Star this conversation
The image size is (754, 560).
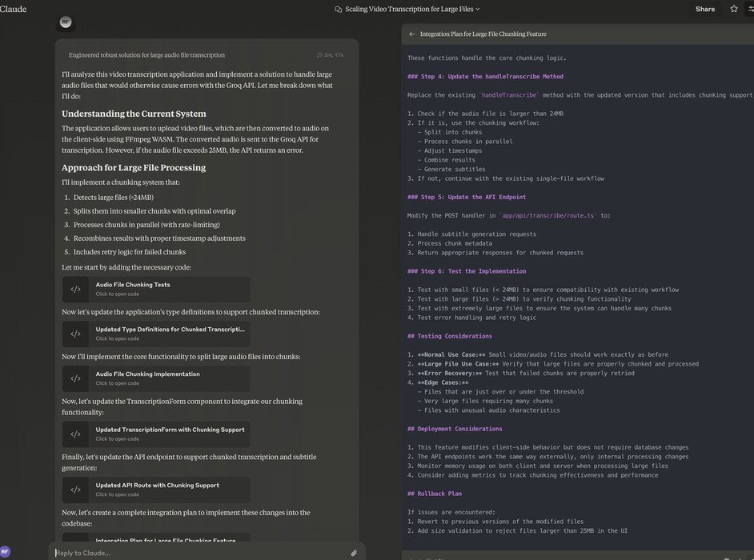(734, 9)
